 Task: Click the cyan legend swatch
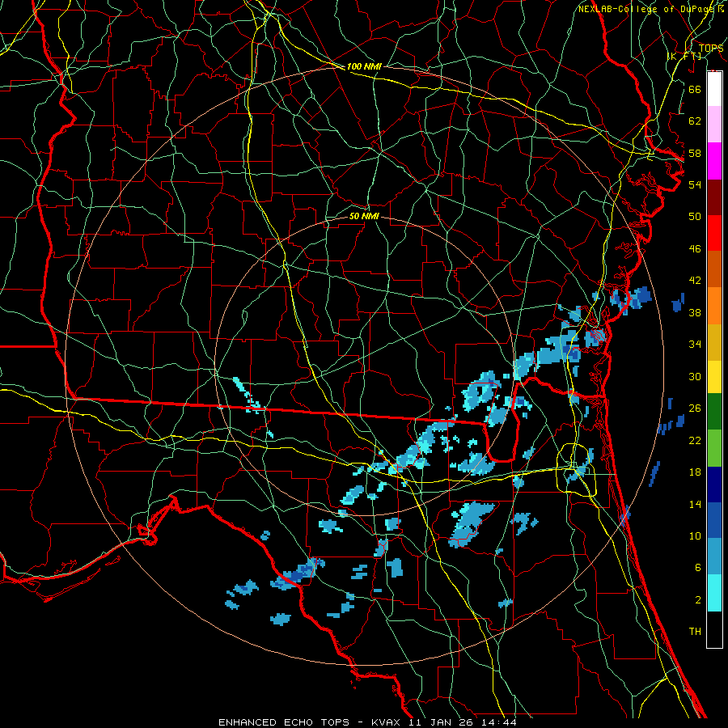(x=714, y=593)
